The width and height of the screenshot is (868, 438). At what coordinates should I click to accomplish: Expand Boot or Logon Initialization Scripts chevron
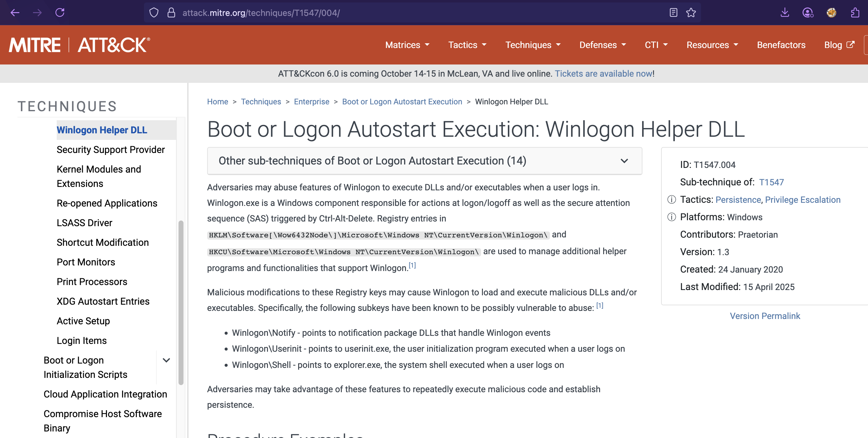[x=166, y=360]
